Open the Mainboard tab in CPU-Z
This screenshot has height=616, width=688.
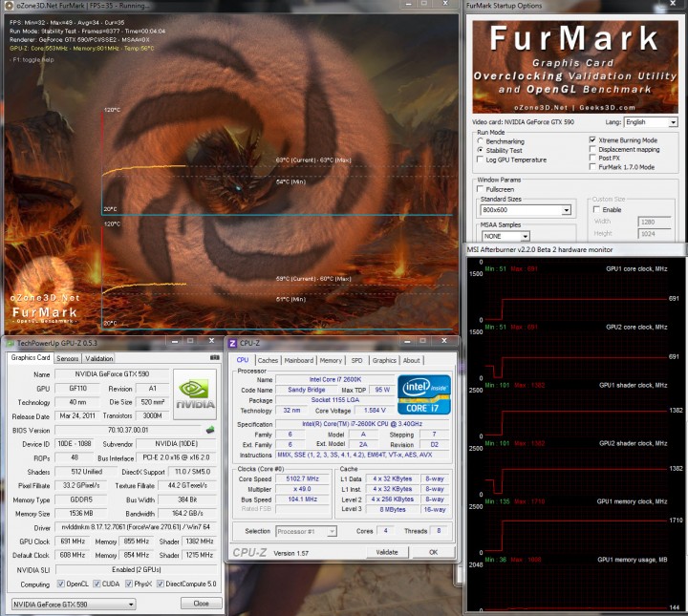click(299, 360)
